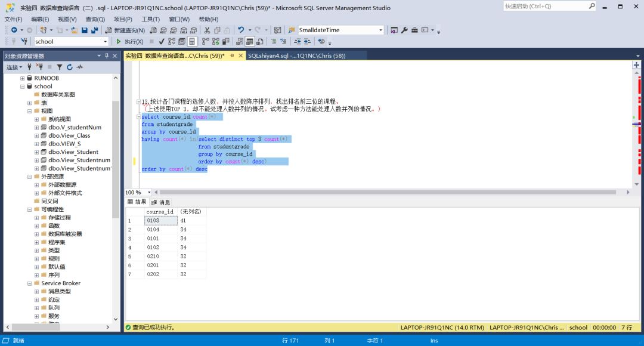Click the Cut scissors icon
This screenshot has height=346, width=644.
[207, 30]
